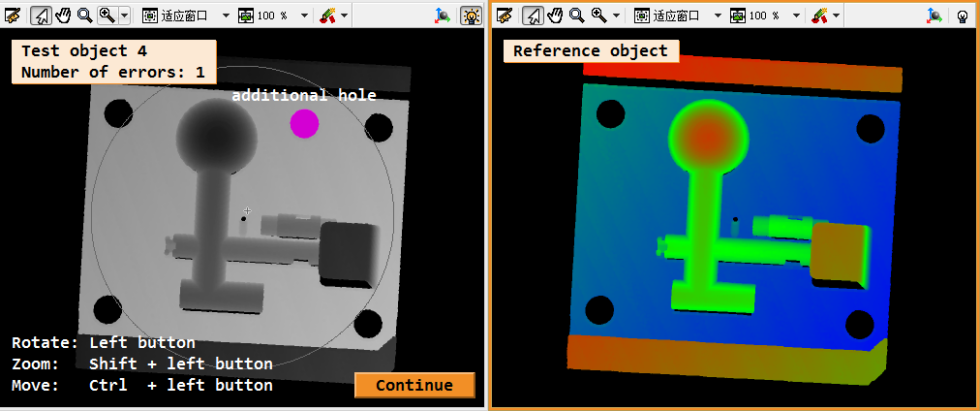The width and height of the screenshot is (980, 411).
Task: Click 适应窗口 fit-window button in Reference object window
Action: (667, 16)
